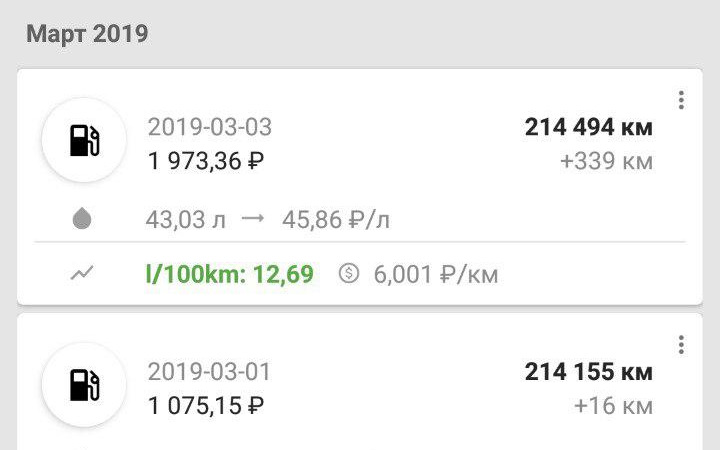This screenshot has width=720, height=450.
Task: Click fuel pump icon for 2019-03-03 entry
Action: [85, 141]
